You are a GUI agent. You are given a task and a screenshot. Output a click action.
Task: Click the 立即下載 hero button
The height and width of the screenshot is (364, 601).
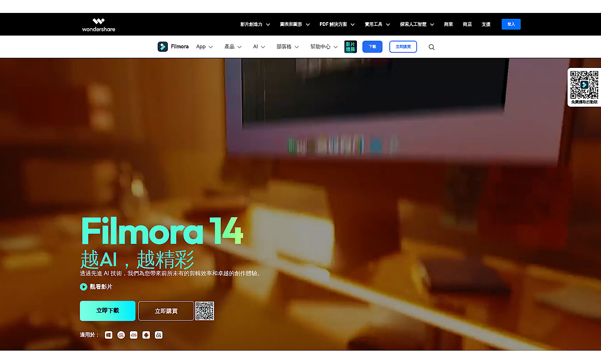coord(108,311)
